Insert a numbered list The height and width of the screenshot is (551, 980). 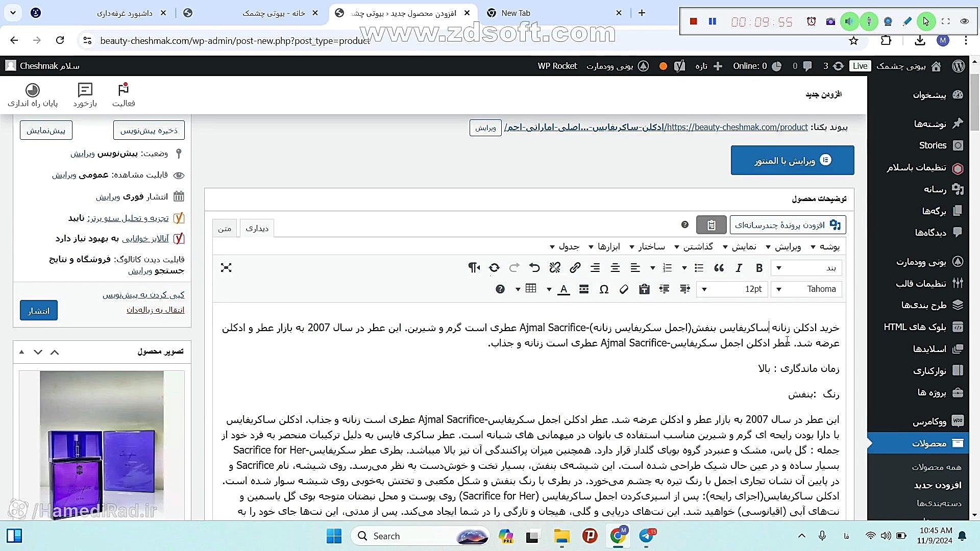click(x=667, y=268)
